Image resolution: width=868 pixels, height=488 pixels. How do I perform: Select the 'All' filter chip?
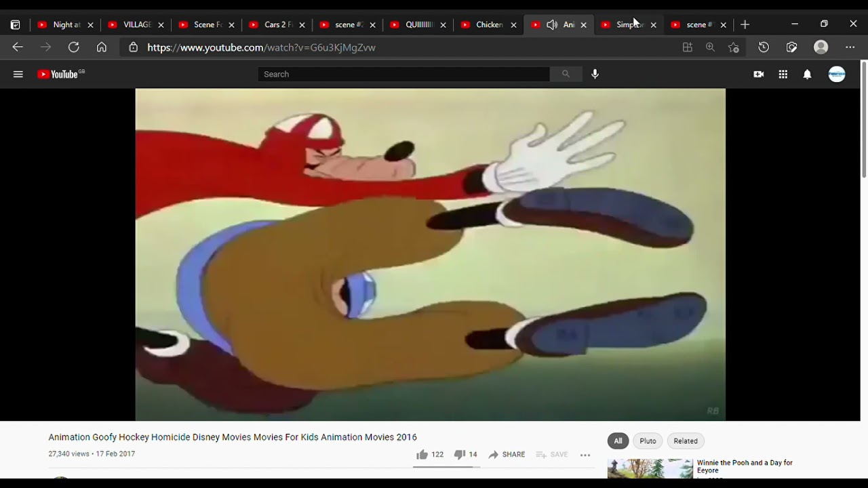618,441
